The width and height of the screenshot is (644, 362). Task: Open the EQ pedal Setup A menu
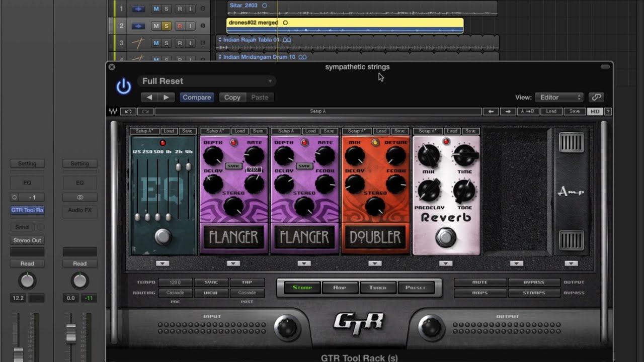tap(144, 131)
